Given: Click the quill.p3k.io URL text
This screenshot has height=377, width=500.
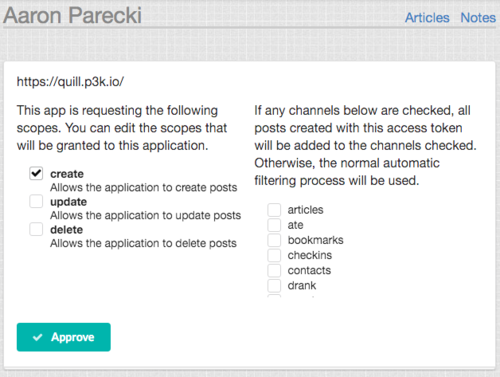Looking at the screenshot, I should (x=70, y=82).
